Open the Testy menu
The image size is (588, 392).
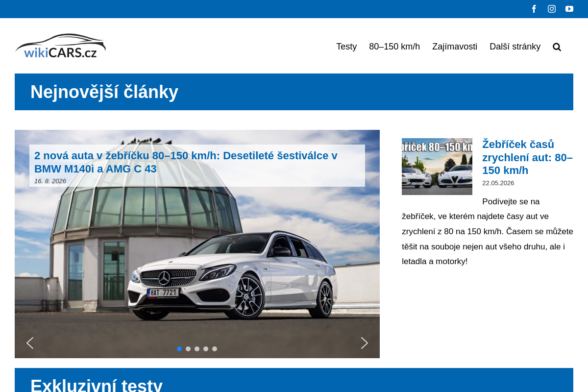[346, 47]
